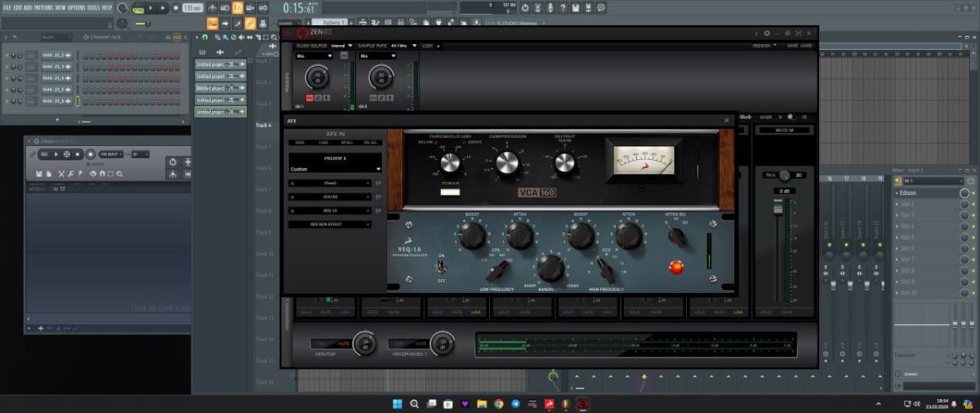The height and width of the screenshot is (413, 980).
Task: Remove the VCA160 effect with its X
Action: [292, 197]
